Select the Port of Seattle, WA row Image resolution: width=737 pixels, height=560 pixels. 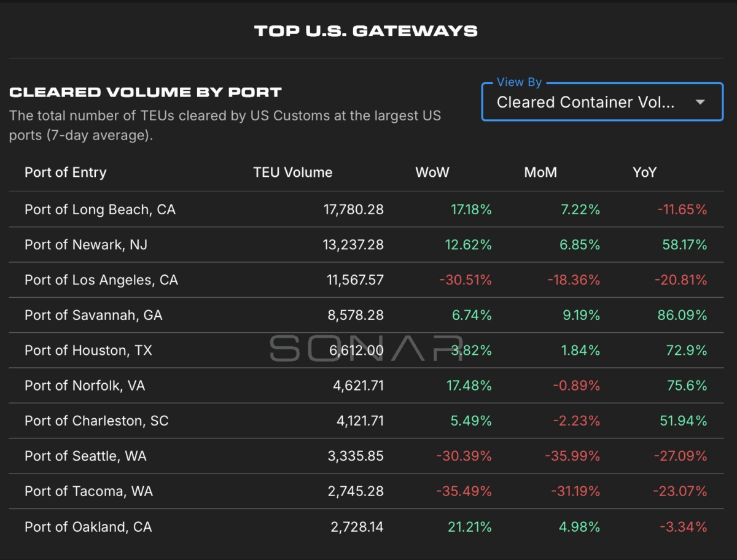[x=366, y=456]
